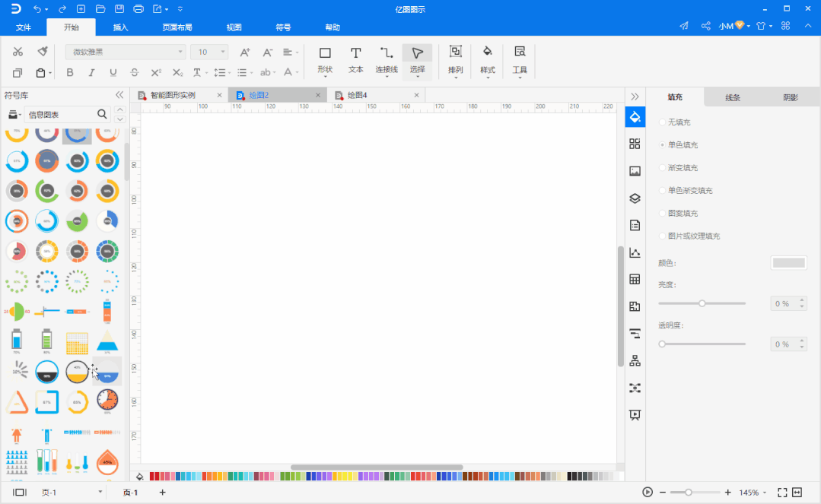Open the Arrange (排列) menu
821x504 pixels.
[456, 60]
